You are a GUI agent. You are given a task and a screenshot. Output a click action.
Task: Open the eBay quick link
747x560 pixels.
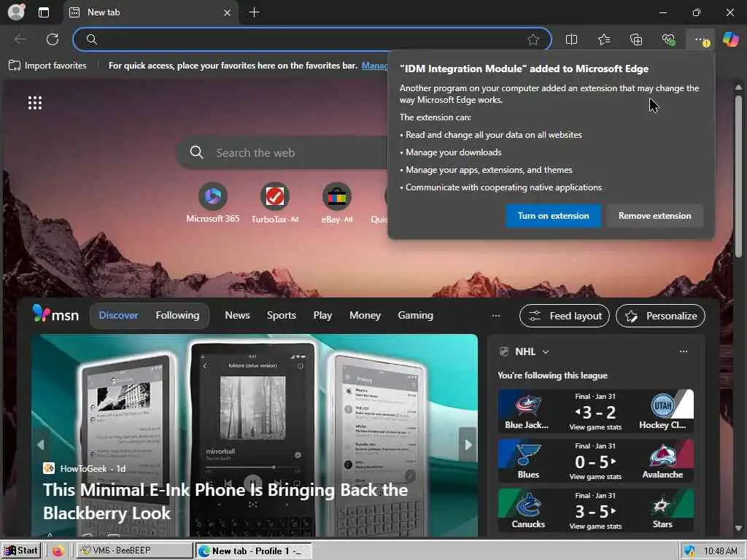[x=337, y=203]
